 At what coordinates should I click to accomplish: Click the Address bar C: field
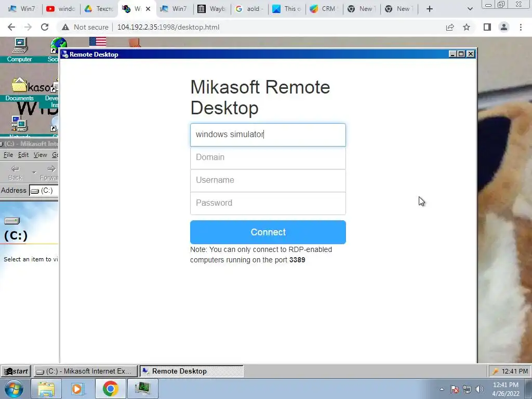point(44,191)
